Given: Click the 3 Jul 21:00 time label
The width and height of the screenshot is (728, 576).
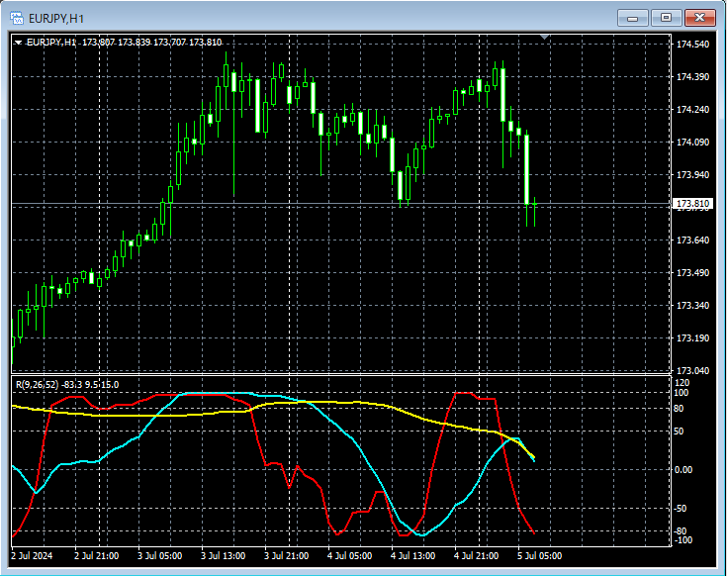Looking at the screenshot, I should (x=287, y=556).
